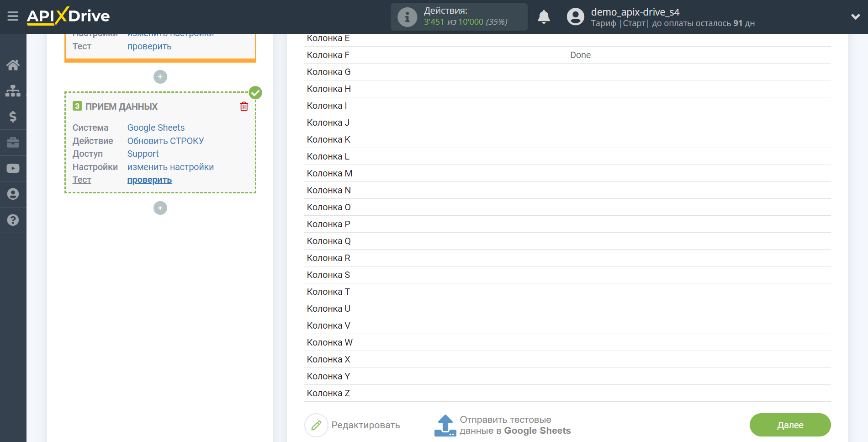Click demo_apix-drive_s4 account name
The width and height of the screenshot is (868, 442).
point(635,12)
